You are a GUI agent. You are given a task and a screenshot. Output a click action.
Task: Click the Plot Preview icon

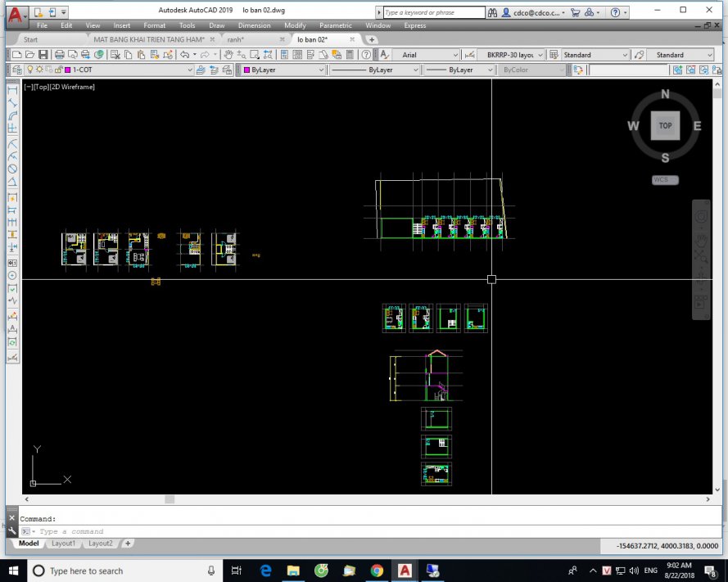pos(72,55)
